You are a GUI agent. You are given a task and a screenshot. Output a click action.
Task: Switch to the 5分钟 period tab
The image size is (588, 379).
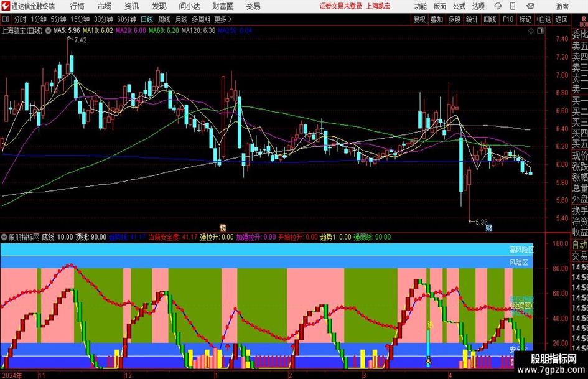click(x=58, y=19)
